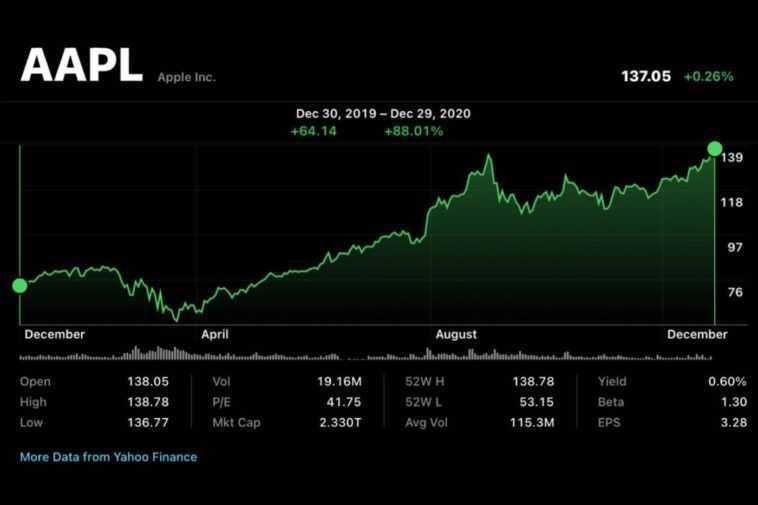Select the range end marker dot

(x=714, y=148)
